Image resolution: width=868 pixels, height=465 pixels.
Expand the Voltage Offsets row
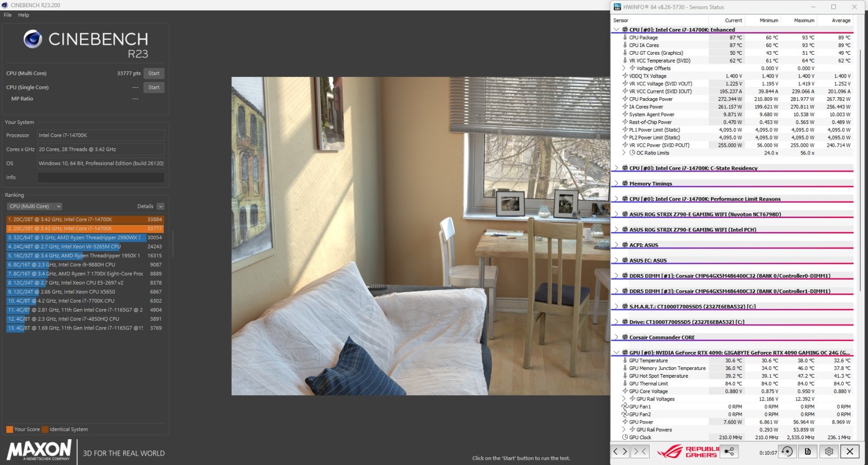click(624, 68)
